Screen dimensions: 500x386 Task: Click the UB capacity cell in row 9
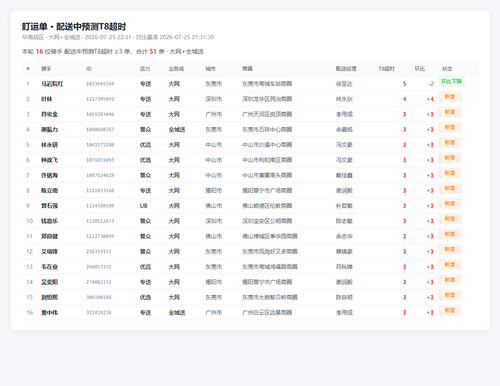tap(144, 206)
